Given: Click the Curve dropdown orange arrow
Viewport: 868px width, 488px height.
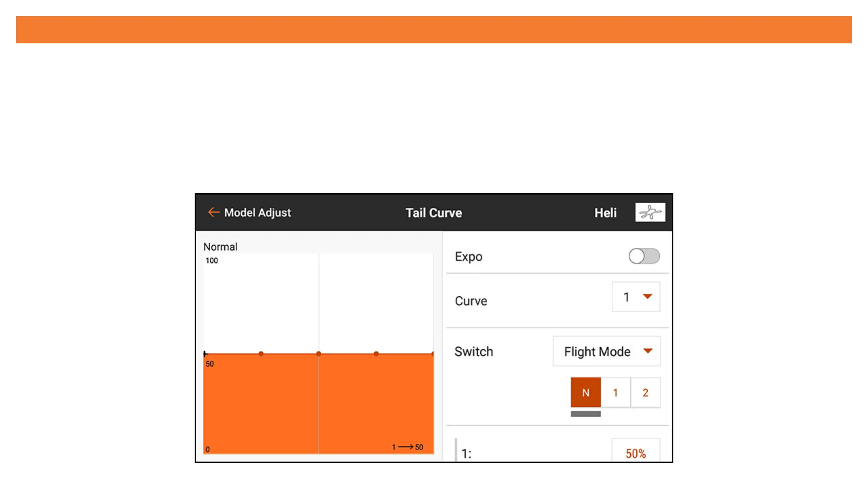Looking at the screenshot, I should point(647,297).
